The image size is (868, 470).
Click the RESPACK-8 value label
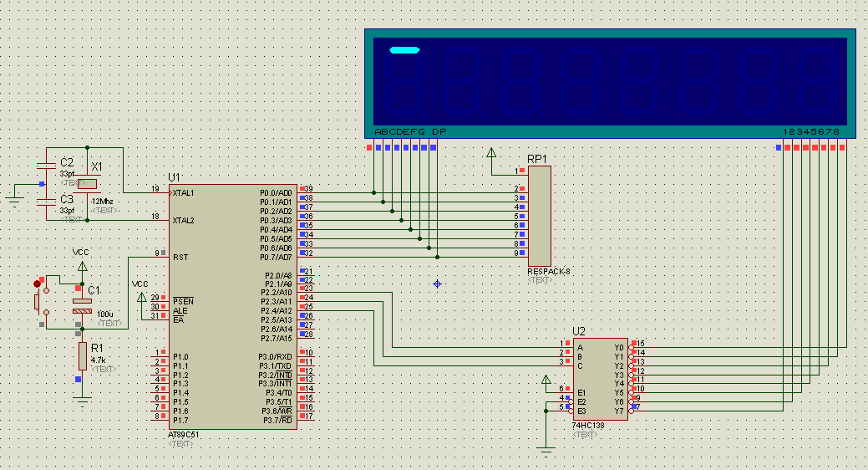click(x=549, y=272)
